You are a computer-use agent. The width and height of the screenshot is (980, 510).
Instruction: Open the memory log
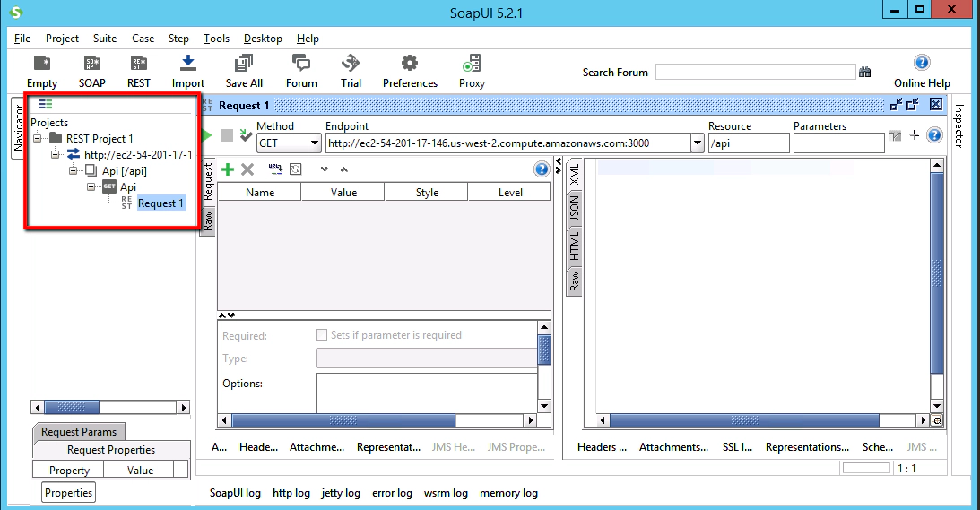pyautogui.click(x=508, y=493)
